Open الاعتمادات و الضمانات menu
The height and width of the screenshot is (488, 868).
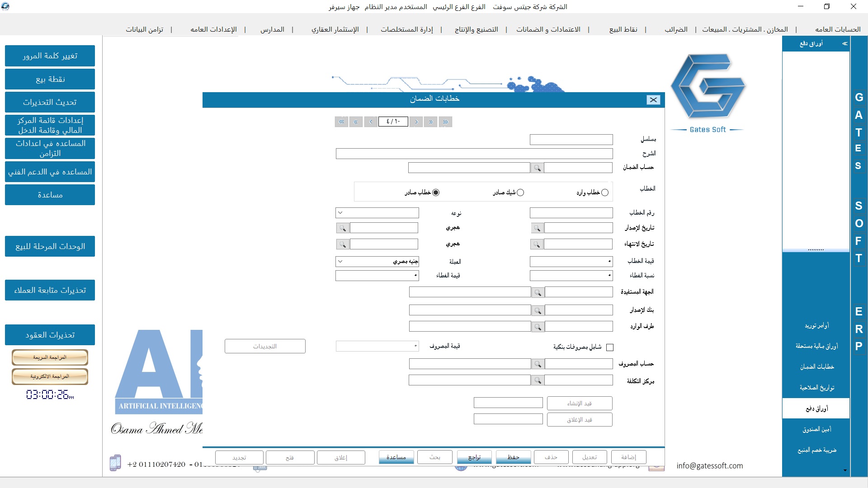[x=548, y=29]
